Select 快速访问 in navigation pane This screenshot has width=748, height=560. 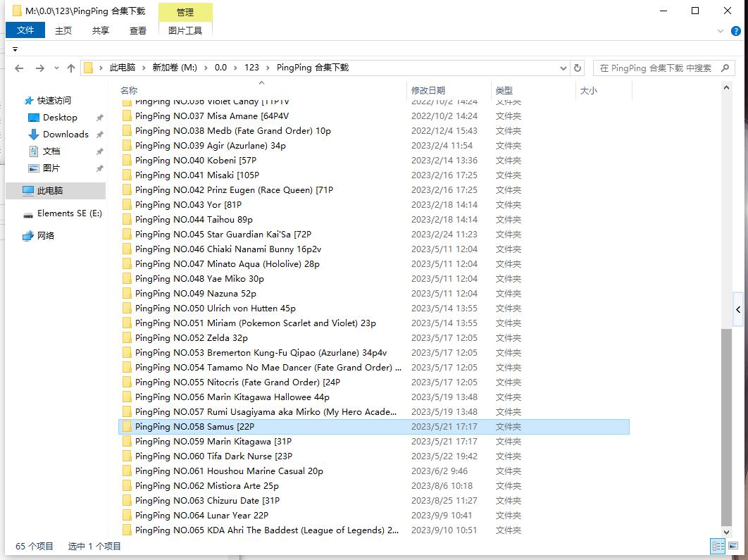pyautogui.click(x=54, y=100)
